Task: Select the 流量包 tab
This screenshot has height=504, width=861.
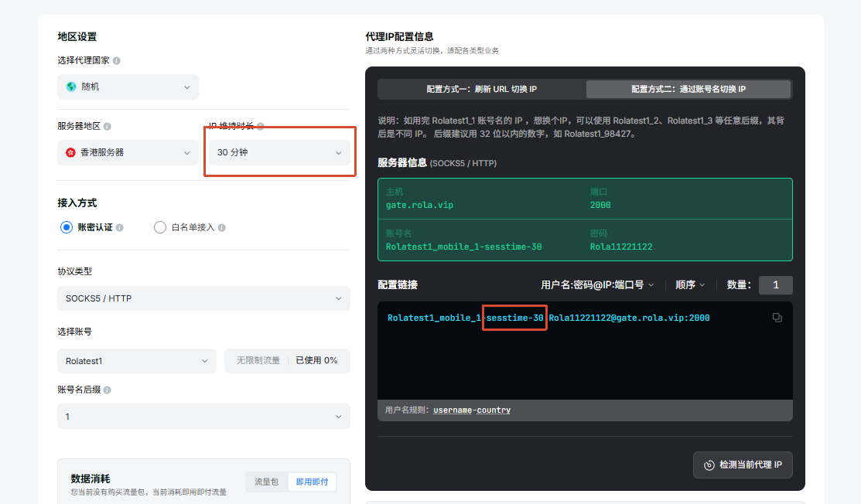Action: click(266, 482)
